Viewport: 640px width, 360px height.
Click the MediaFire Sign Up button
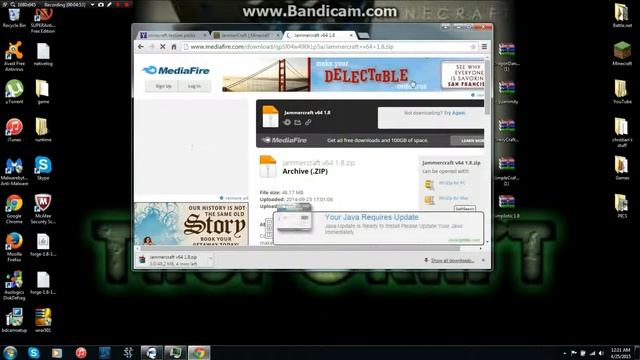163,86
